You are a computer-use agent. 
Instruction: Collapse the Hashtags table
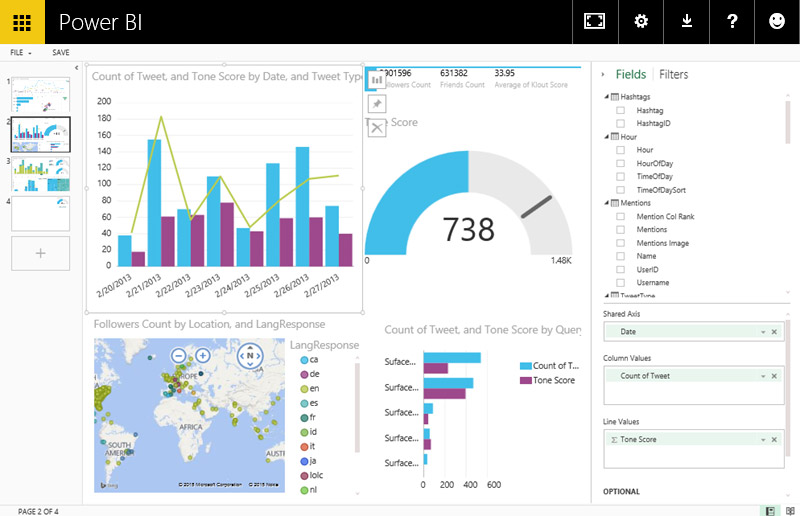tap(607, 96)
